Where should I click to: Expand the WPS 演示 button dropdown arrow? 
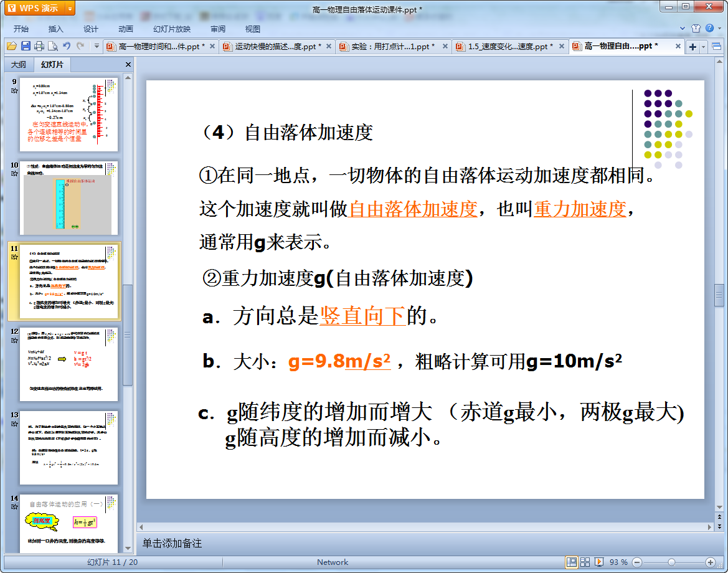coord(70,8)
